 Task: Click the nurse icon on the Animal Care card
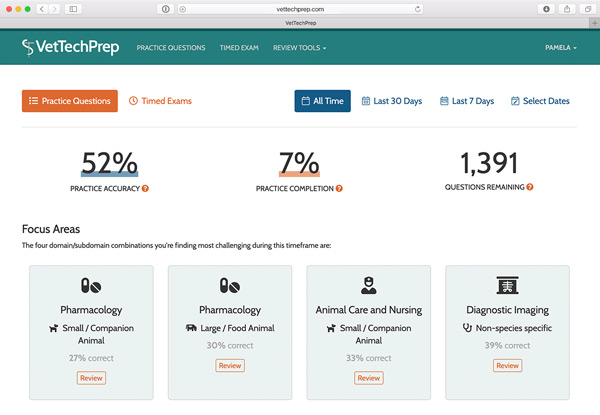(x=368, y=285)
